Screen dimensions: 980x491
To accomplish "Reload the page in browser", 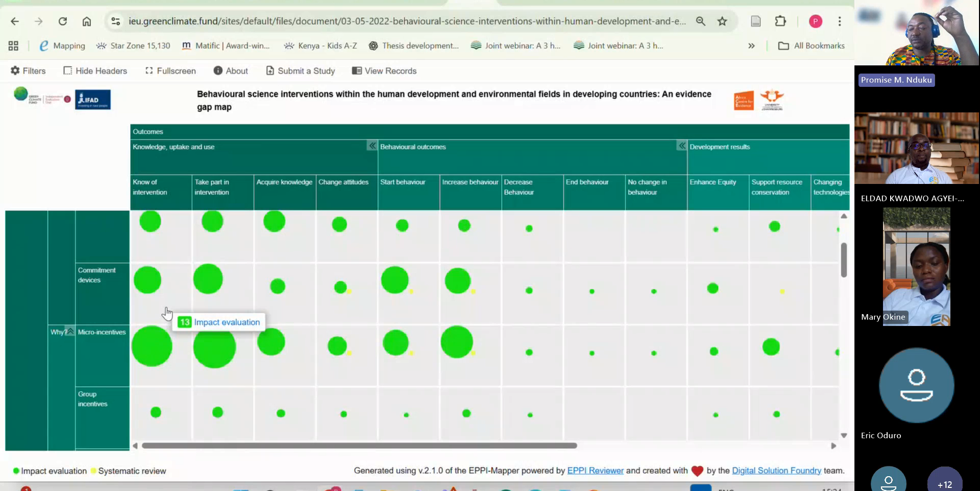I will [x=63, y=21].
